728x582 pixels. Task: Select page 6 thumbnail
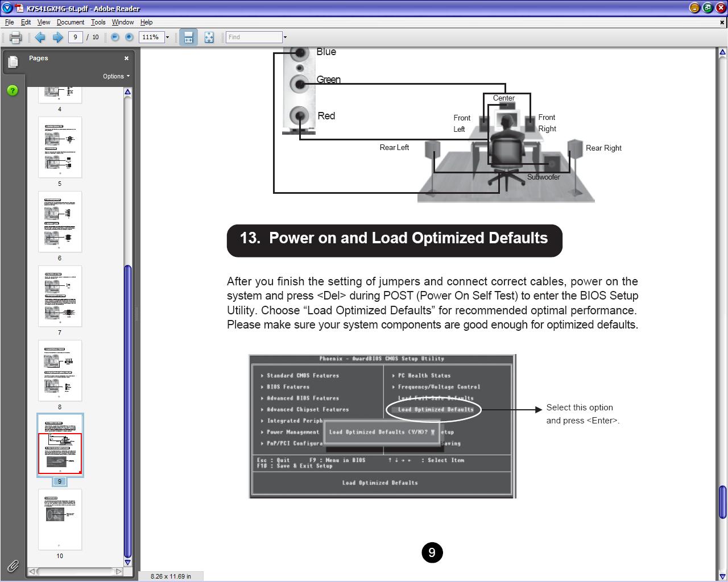tap(60, 222)
